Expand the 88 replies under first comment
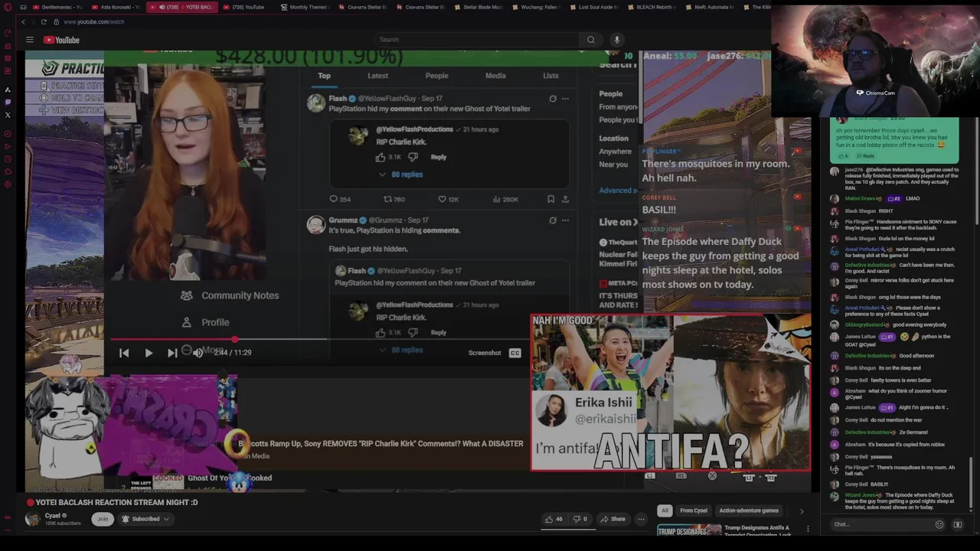Image resolution: width=980 pixels, height=551 pixels. [x=401, y=174]
